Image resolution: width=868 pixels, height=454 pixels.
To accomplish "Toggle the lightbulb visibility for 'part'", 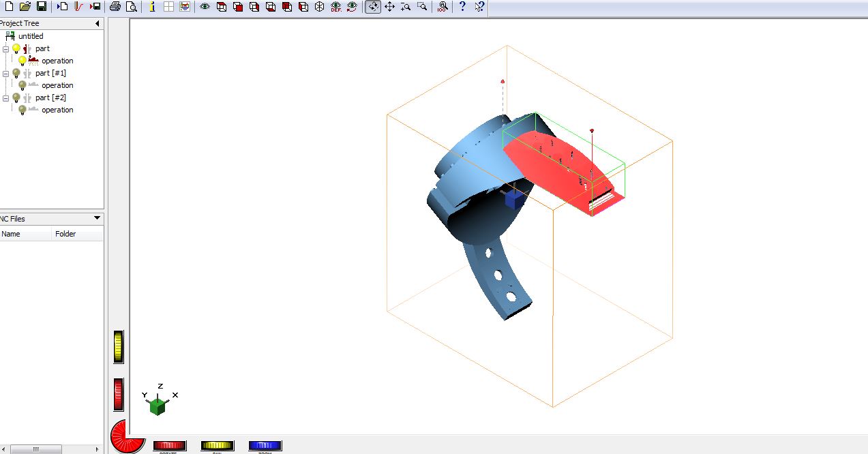I will (16, 48).
